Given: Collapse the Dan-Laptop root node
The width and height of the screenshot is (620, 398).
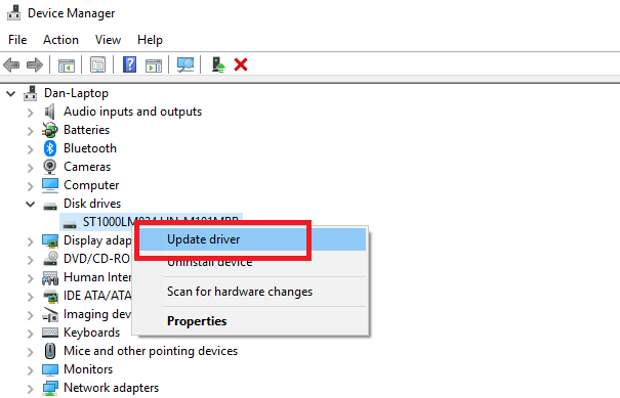Looking at the screenshot, I should [x=11, y=94].
